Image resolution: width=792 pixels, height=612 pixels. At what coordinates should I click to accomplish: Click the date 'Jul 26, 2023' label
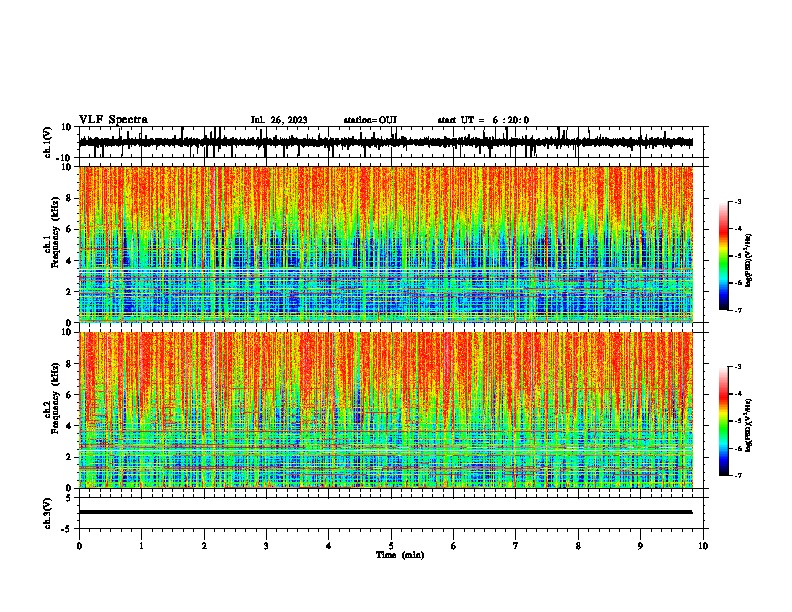[279, 120]
